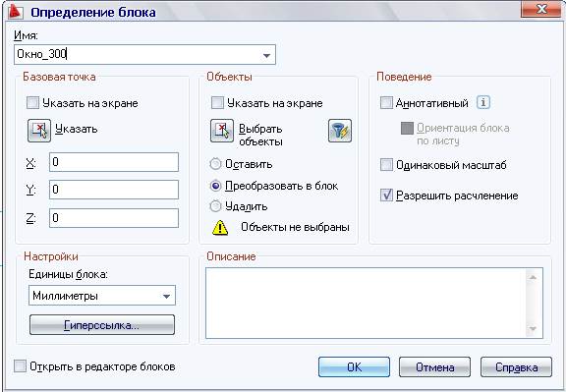Click the Select objects icon button
566x392 pixels.
tap(222, 131)
